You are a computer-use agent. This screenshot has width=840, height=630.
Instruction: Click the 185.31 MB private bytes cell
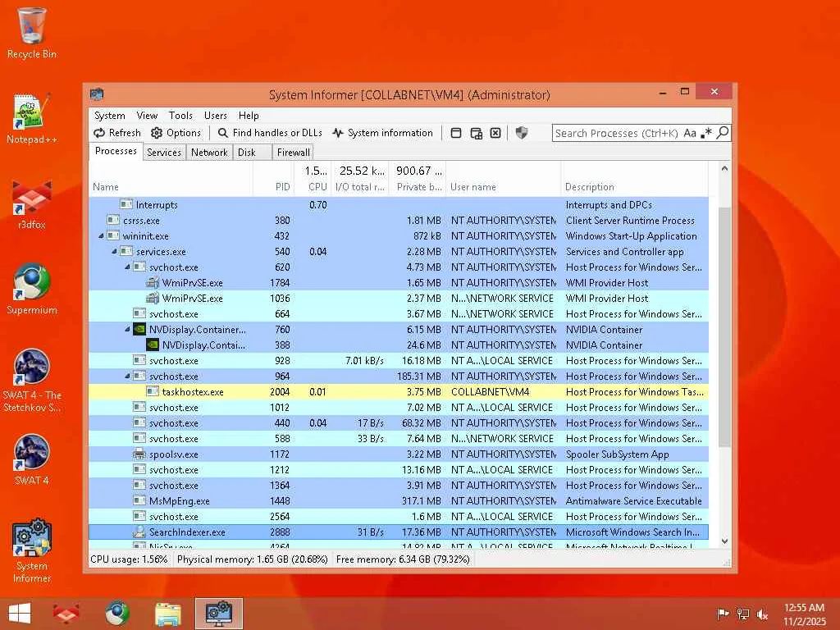418,377
